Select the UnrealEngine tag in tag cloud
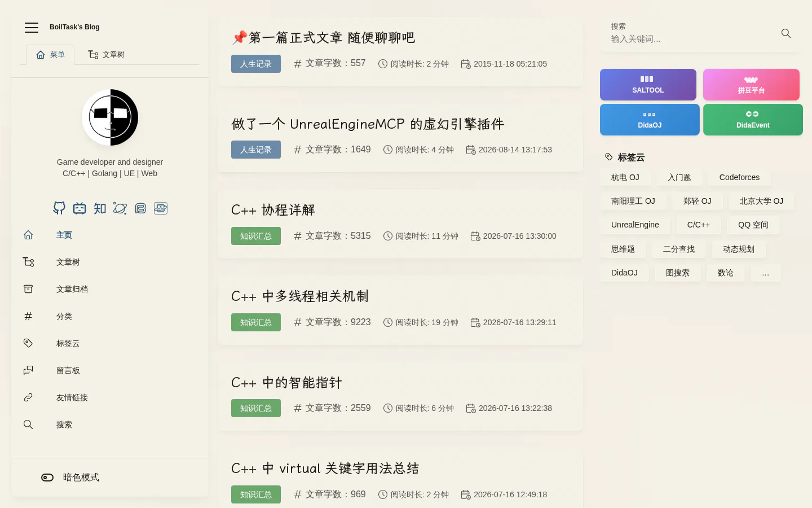 click(635, 225)
